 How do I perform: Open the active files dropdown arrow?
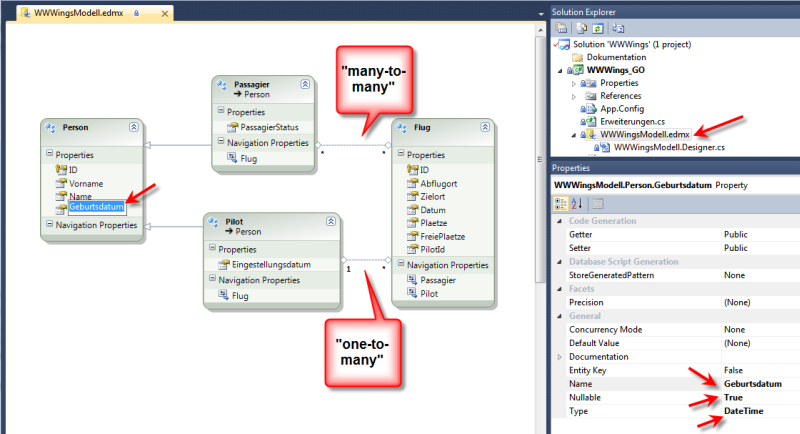(x=541, y=14)
